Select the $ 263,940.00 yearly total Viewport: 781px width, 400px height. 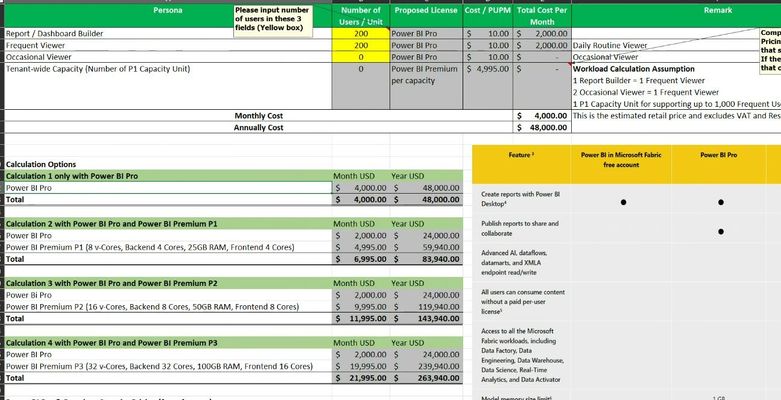[x=426, y=378]
